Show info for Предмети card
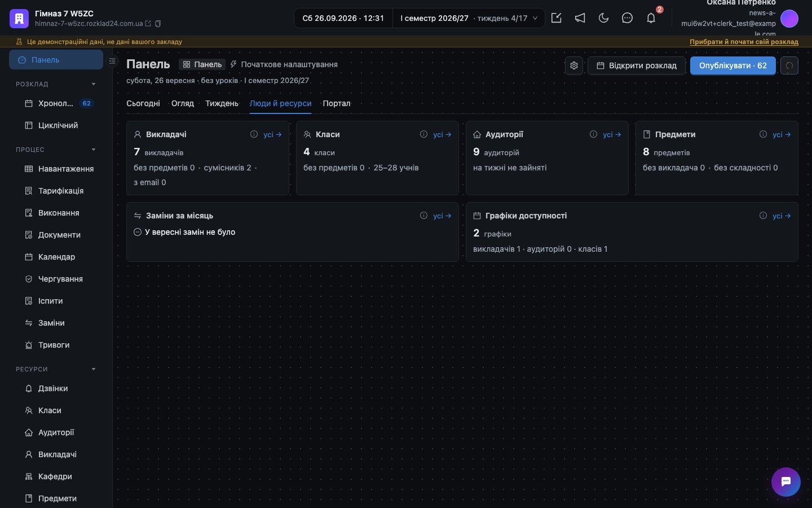 point(763,134)
